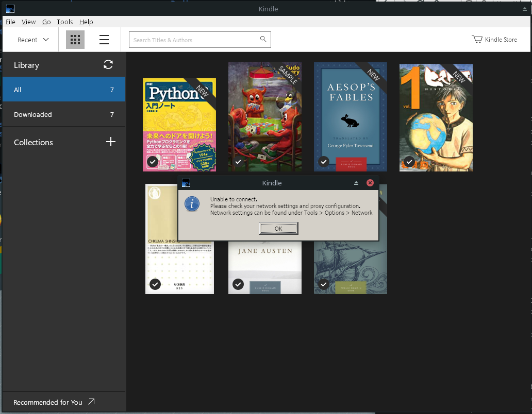Click downloaded checkmark on Sudo sample book
The width and height of the screenshot is (532, 414).
tap(238, 162)
